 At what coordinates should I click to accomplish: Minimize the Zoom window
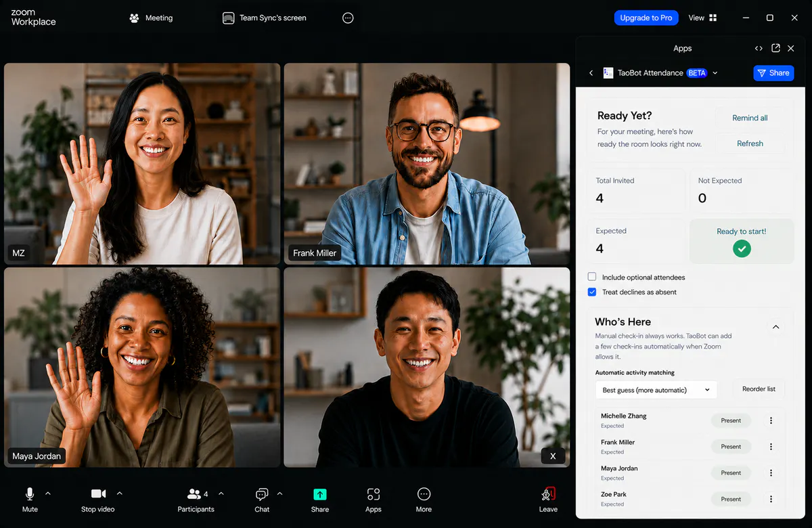pyautogui.click(x=746, y=18)
